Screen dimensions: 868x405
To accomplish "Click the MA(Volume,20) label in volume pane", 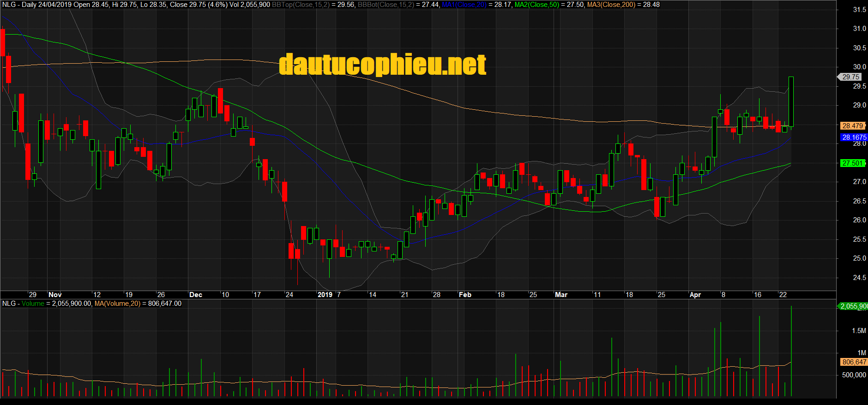I will tap(117, 304).
